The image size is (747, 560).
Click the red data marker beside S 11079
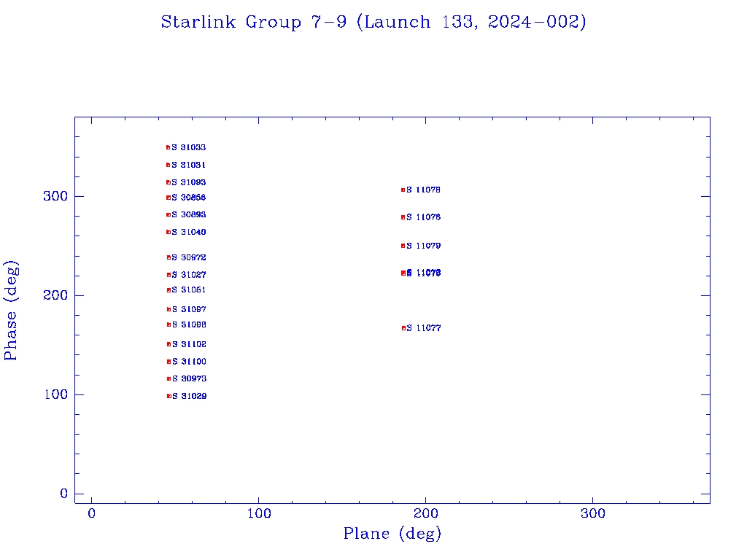[x=403, y=246]
